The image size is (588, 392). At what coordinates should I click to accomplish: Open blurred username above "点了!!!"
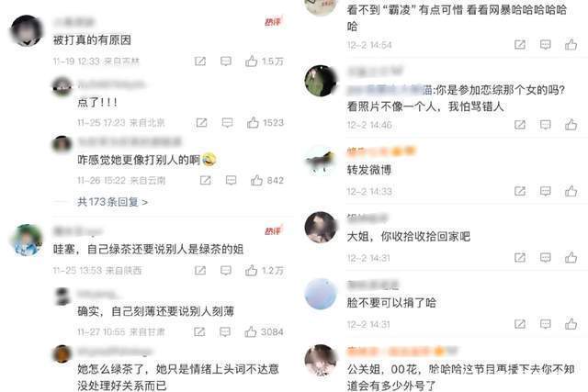pos(111,84)
